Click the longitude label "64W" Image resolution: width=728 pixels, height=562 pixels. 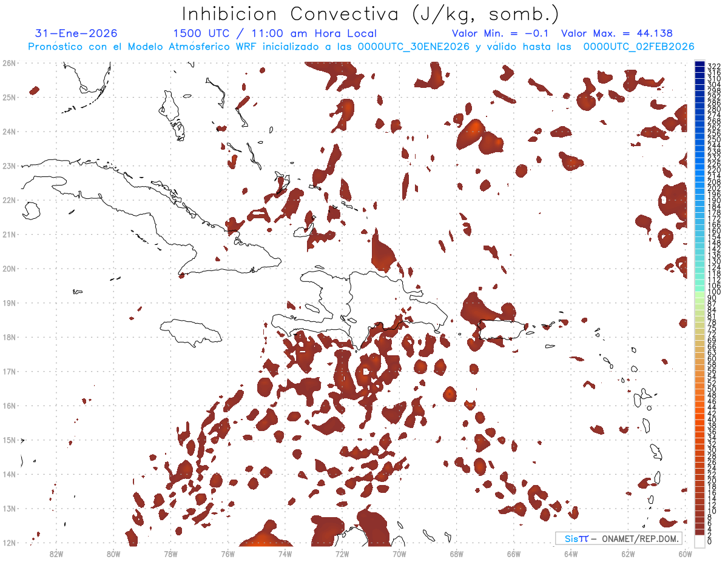571,553
